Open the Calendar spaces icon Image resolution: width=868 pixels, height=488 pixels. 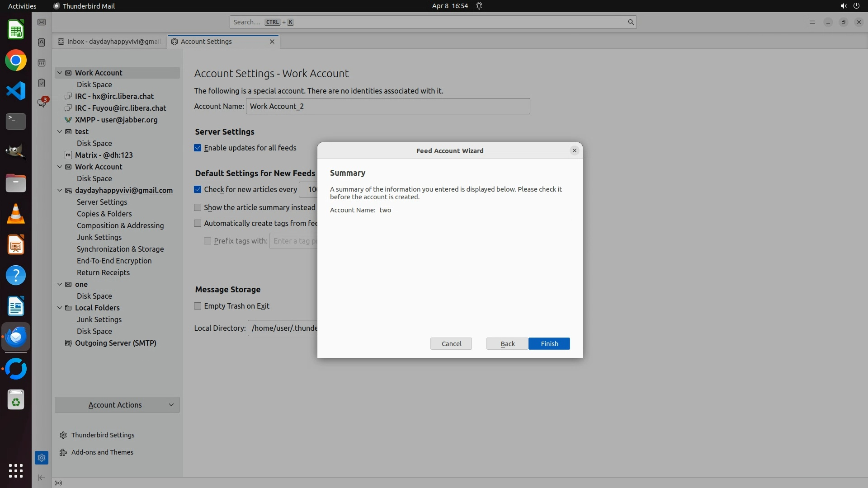pos(42,63)
